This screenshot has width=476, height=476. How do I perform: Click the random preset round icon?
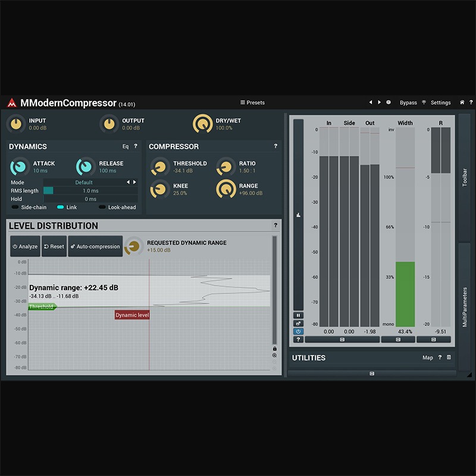(x=389, y=102)
